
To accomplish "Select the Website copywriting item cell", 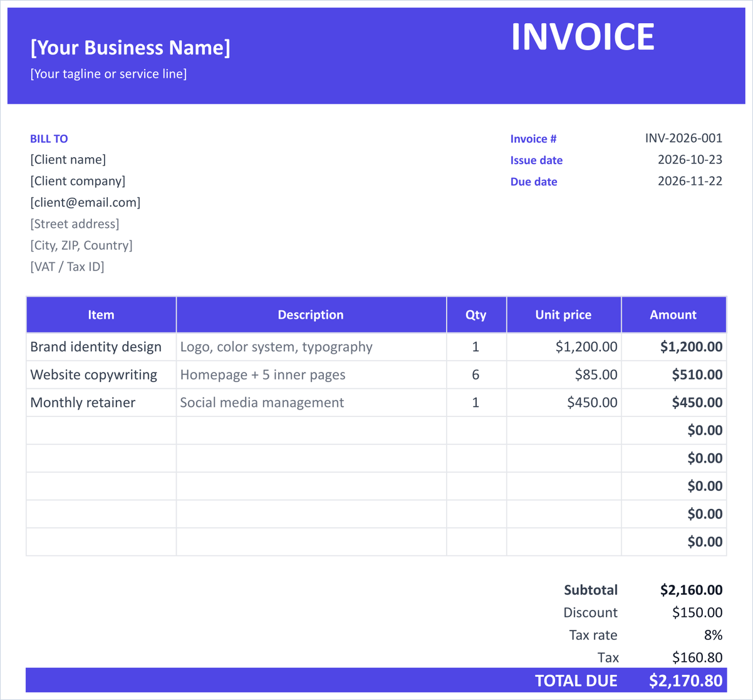I will point(101,374).
